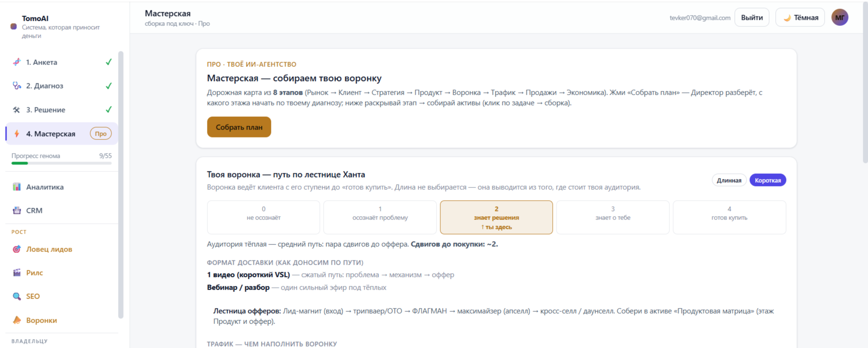Open Ловец лидов page
Screen dimensions: 868x348
[x=62, y=249]
